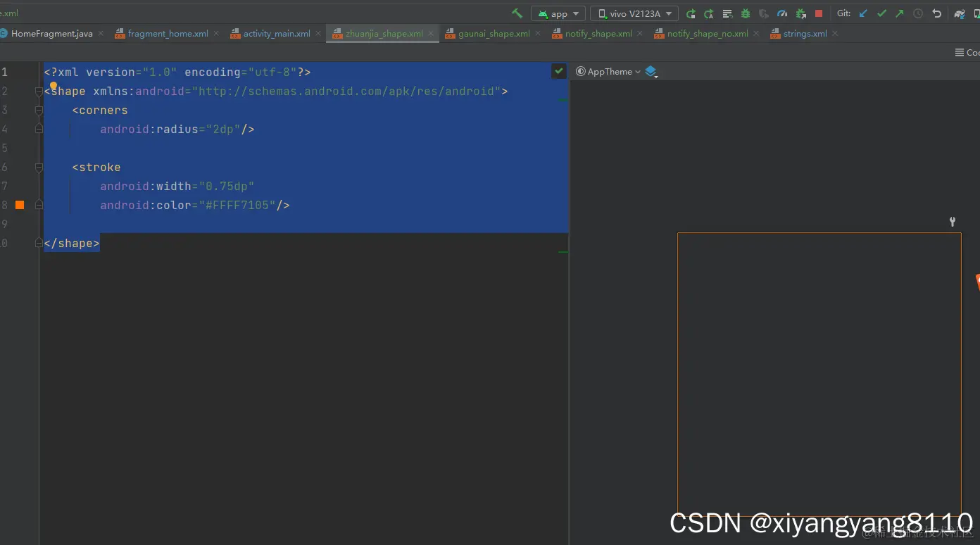Click the yellow intention light bulb

click(53, 86)
